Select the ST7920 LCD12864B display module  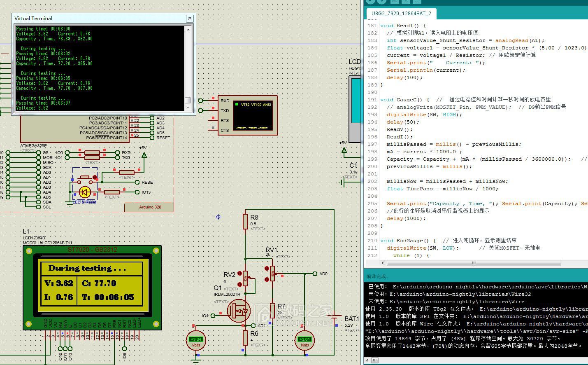92,287
